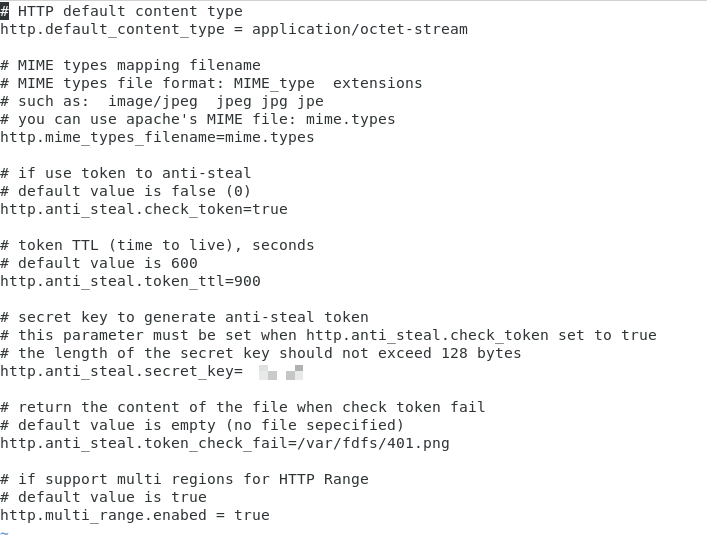This screenshot has width=707, height=538.
Task: Click the 'default value is 600' comment
Action: (99, 263)
